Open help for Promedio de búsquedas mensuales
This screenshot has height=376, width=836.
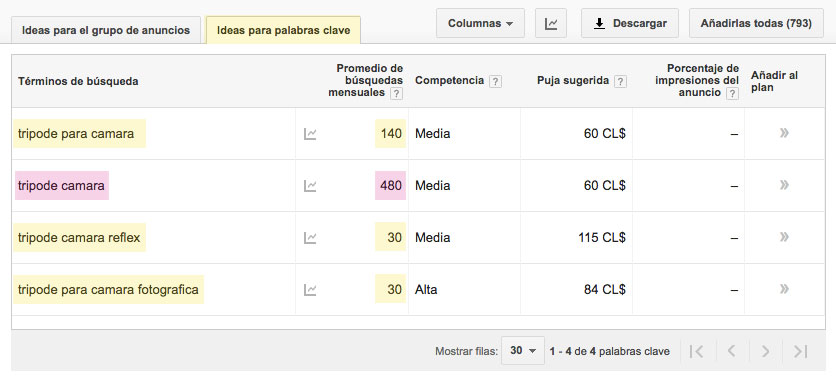[x=396, y=93]
